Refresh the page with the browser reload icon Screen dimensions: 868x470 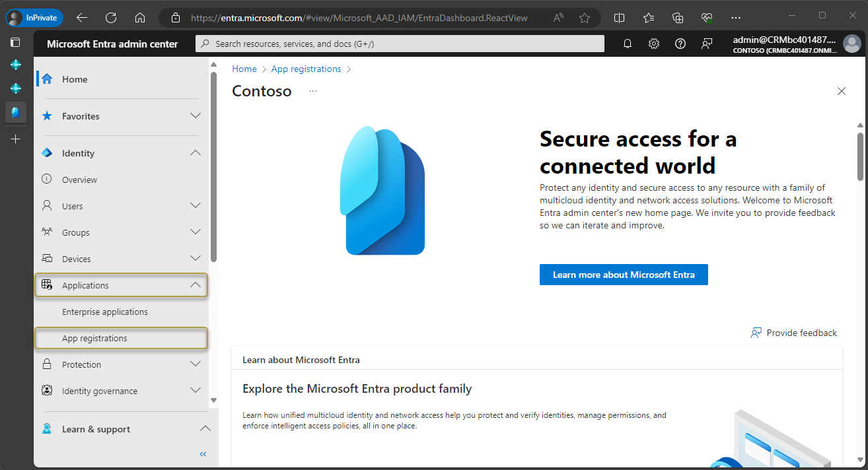(110, 17)
